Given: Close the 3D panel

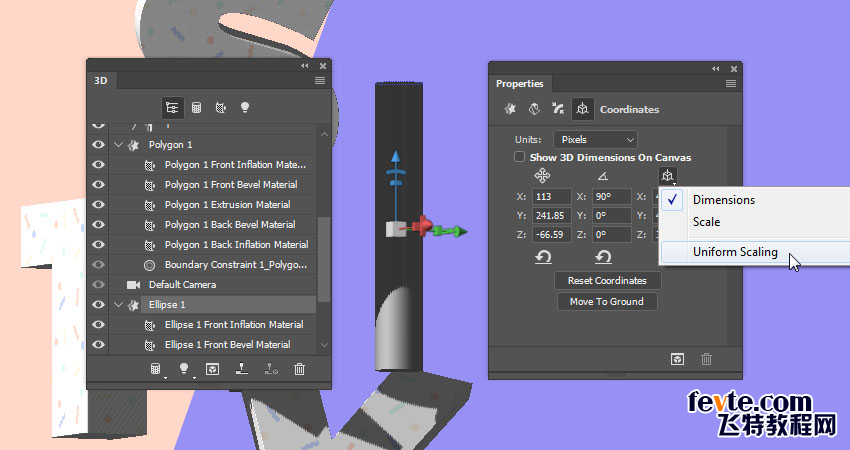Looking at the screenshot, I should [323, 66].
